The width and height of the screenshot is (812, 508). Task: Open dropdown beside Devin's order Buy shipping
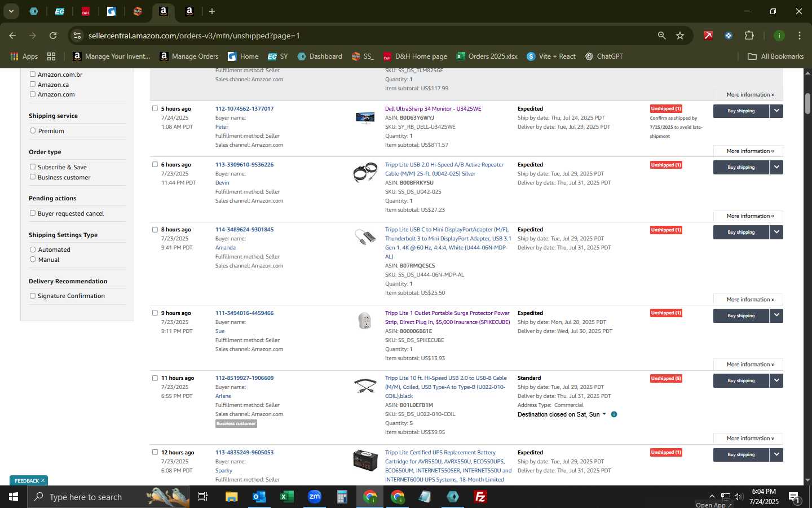[x=776, y=167]
